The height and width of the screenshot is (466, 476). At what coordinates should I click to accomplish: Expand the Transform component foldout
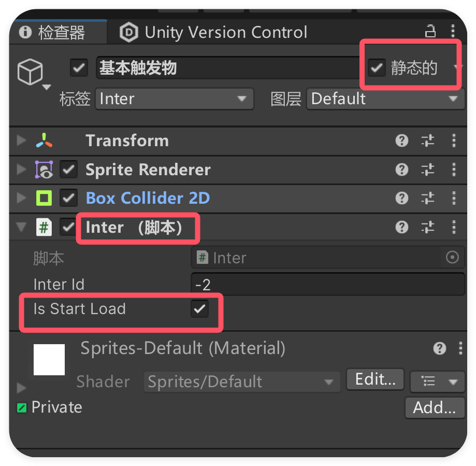coord(21,140)
